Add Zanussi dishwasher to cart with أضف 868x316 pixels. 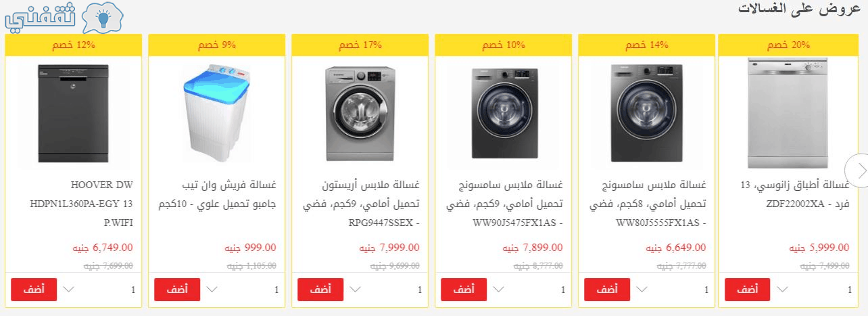(747, 290)
